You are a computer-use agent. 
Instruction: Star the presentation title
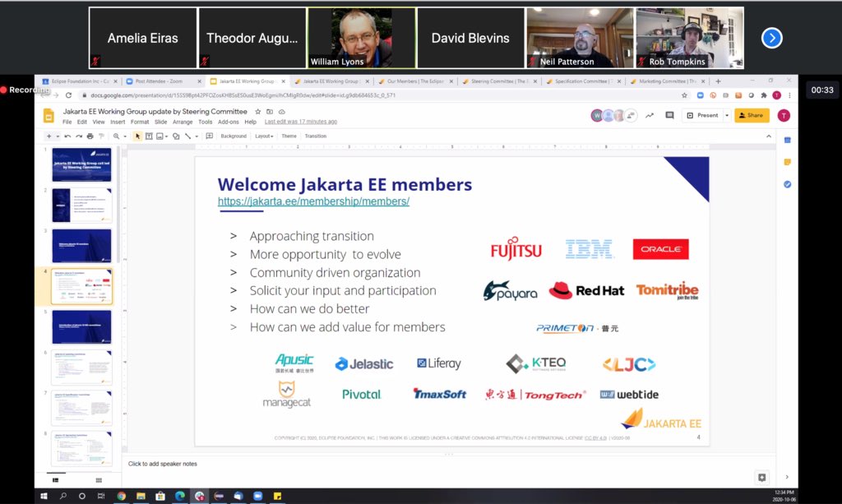coord(257,112)
